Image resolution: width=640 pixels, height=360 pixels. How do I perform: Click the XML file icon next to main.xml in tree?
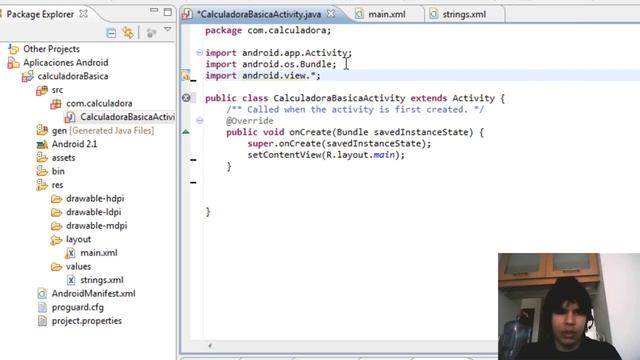point(70,253)
